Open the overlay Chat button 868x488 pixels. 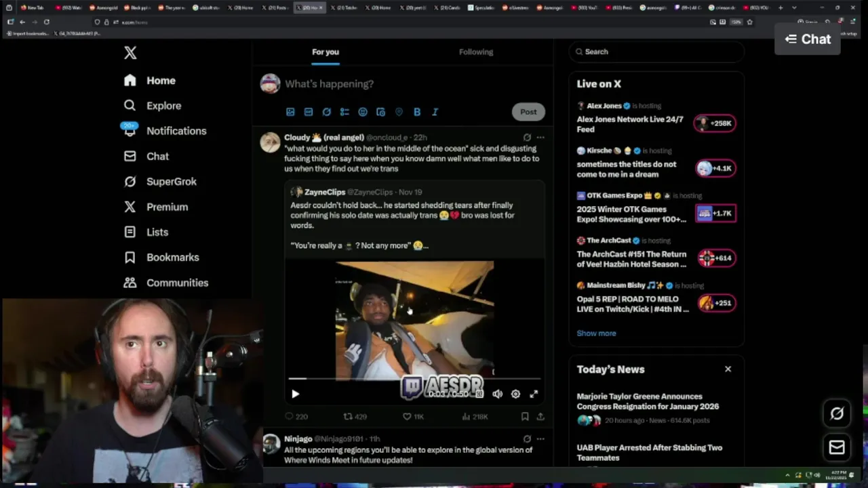tap(808, 39)
